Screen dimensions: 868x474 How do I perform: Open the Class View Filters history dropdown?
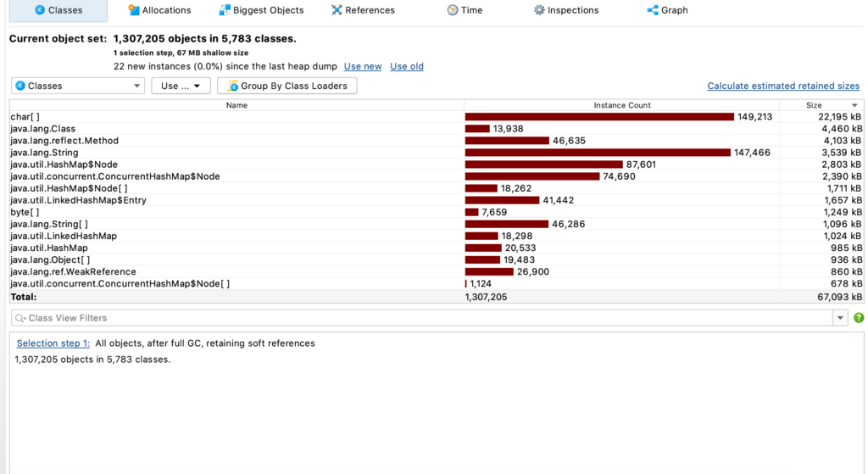pyautogui.click(x=840, y=318)
